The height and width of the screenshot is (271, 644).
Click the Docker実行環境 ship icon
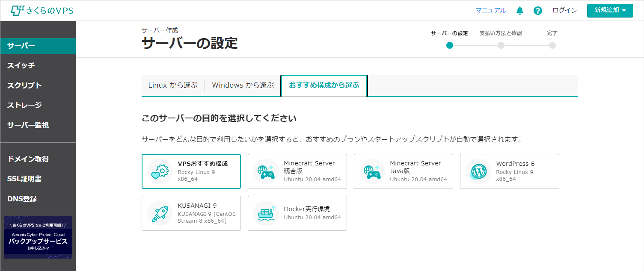pyautogui.click(x=266, y=213)
